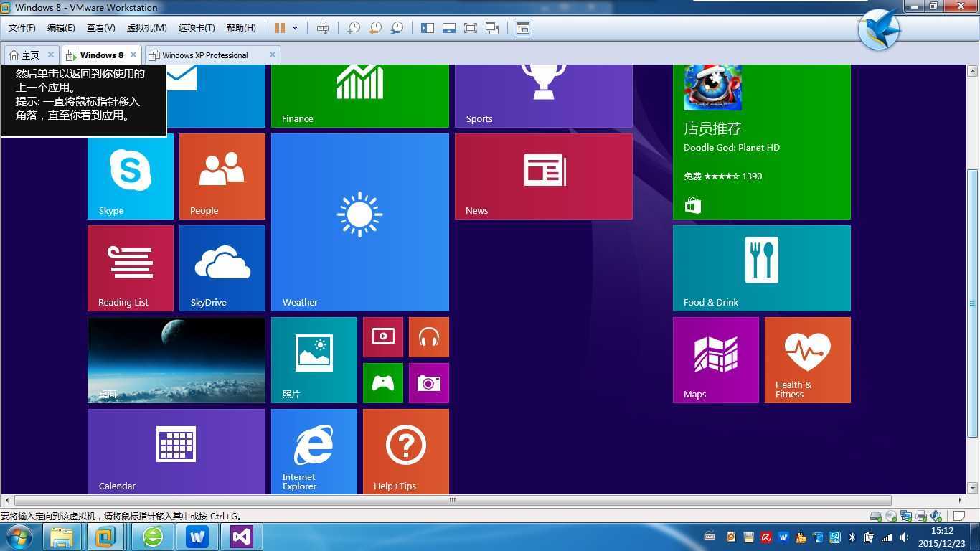Open the Food & Drink tile
980x551 pixels.
tap(762, 268)
